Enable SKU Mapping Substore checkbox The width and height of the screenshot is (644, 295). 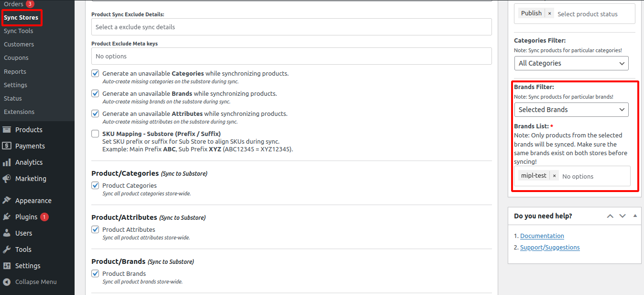click(x=96, y=134)
